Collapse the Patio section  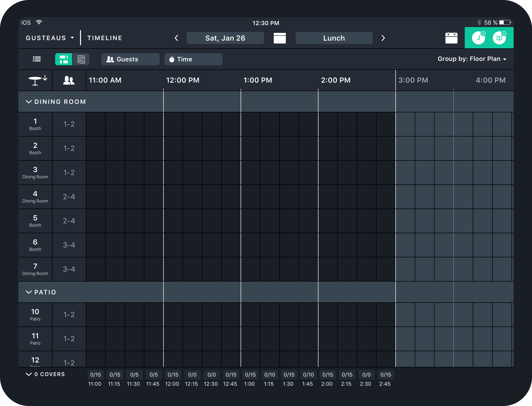click(29, 292)
